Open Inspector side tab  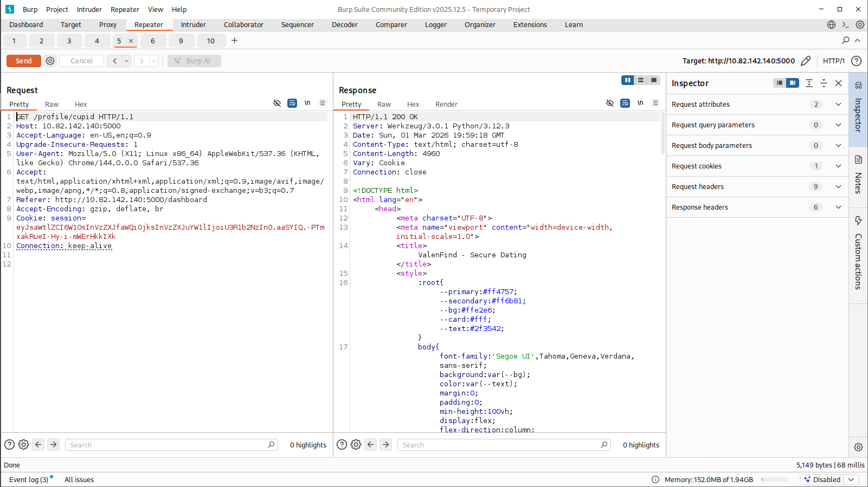pyautogui.click(x=858, y=110)
